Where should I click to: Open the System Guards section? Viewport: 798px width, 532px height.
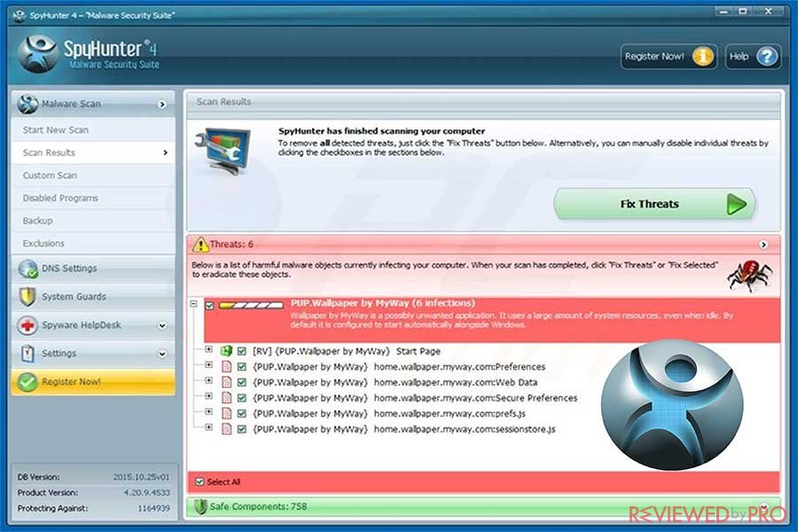coord(93,296)
